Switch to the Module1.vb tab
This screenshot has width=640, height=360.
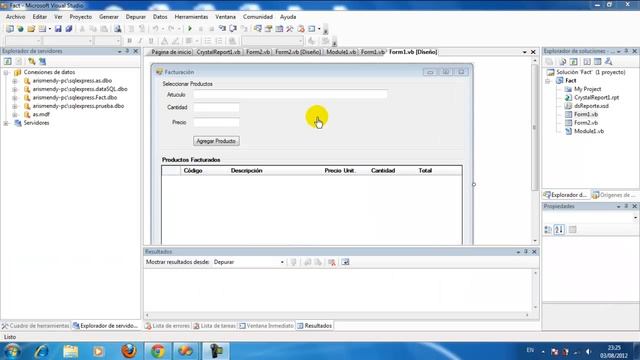click(341, 52)
